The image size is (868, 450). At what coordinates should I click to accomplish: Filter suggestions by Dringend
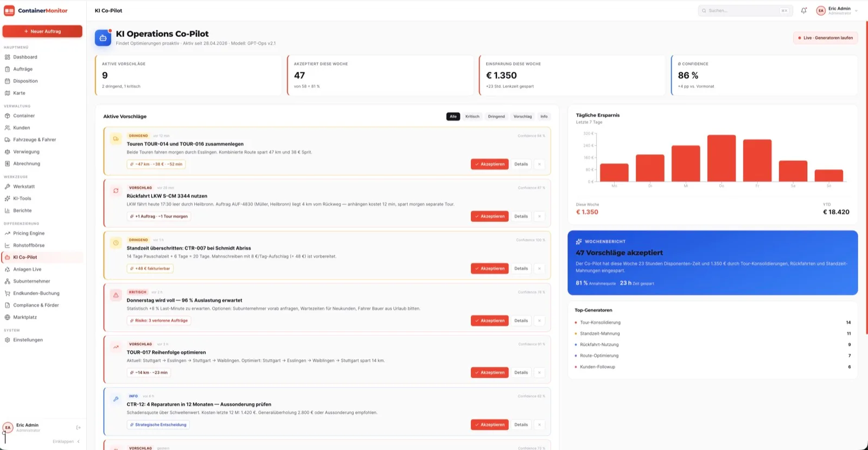coord(496,116)
